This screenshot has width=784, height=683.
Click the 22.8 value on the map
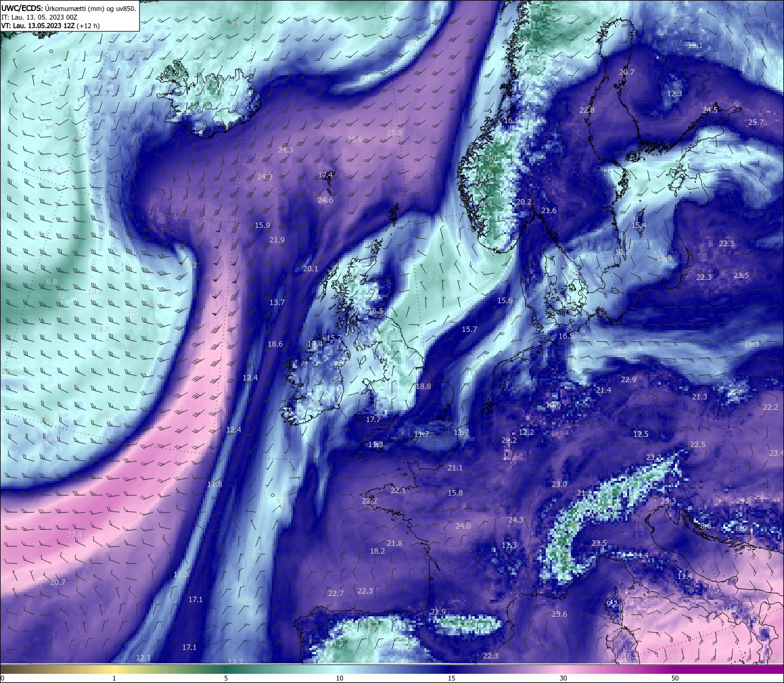pyautogui.click(x=587, y=110)
